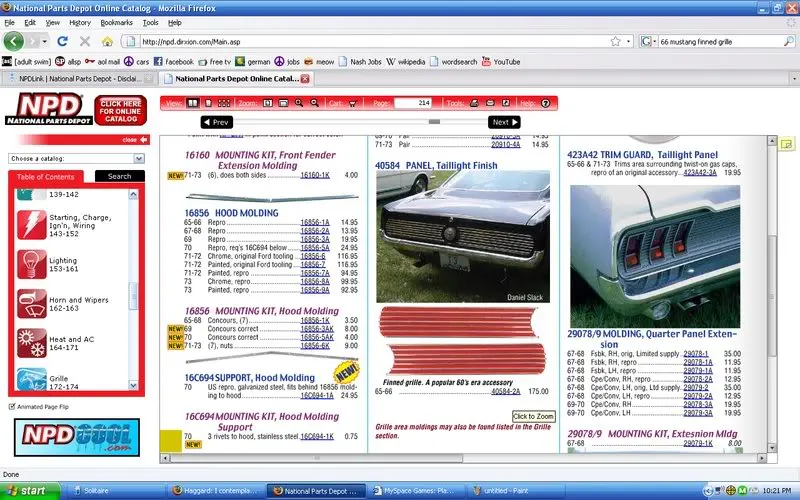This screenshot has height=500, width=800.
Task: Open Heat and AC section icon
Action: 32,343
